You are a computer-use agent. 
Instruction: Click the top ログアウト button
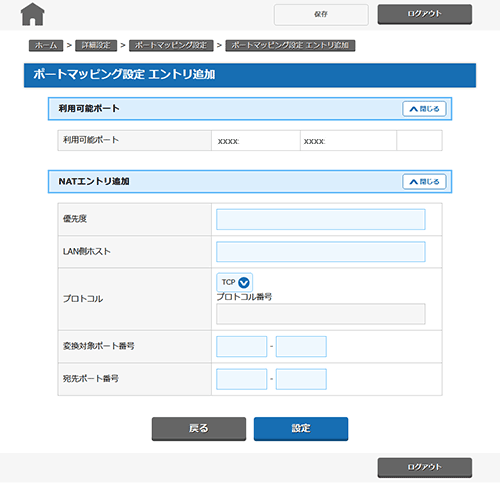click(x=425, y=14)
